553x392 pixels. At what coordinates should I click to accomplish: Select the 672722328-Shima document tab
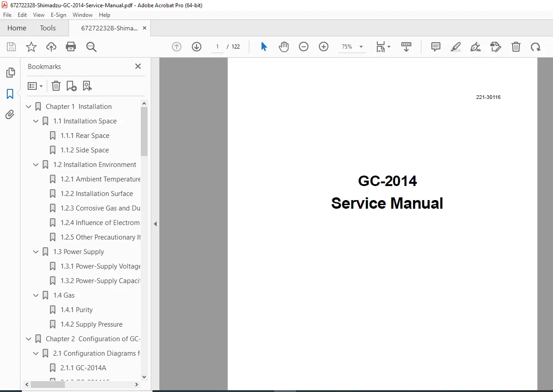109,28
